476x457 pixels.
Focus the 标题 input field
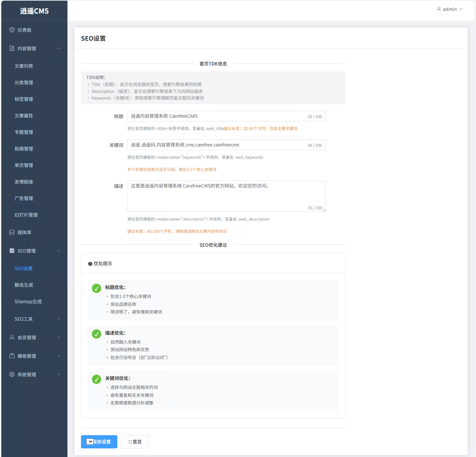tap(226, 116)
